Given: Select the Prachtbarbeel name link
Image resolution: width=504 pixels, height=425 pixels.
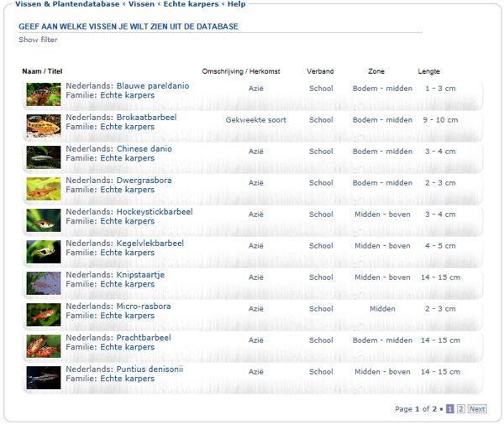Looking at the screenshot, I should (144, 338).
